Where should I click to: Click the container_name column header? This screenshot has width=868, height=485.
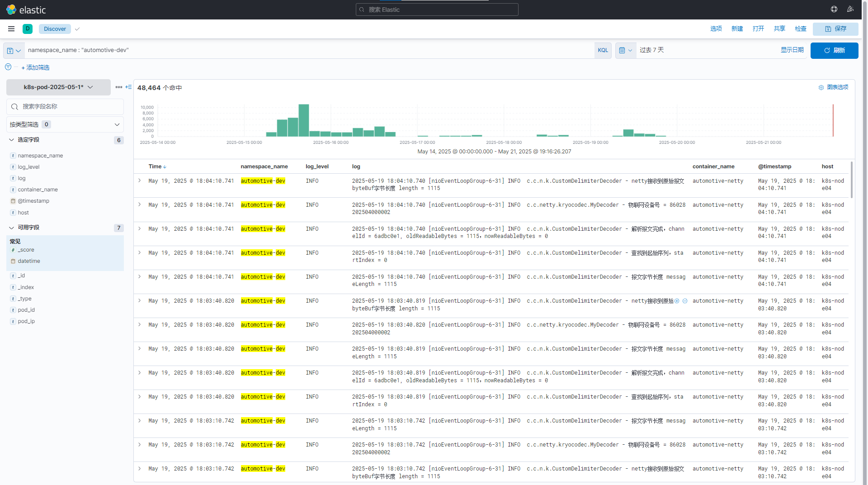pos(713,166)
